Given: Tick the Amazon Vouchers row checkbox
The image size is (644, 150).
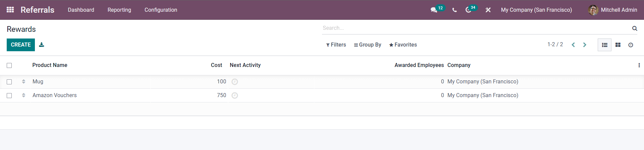Looking at the screenshot, I should coord(9,95).
